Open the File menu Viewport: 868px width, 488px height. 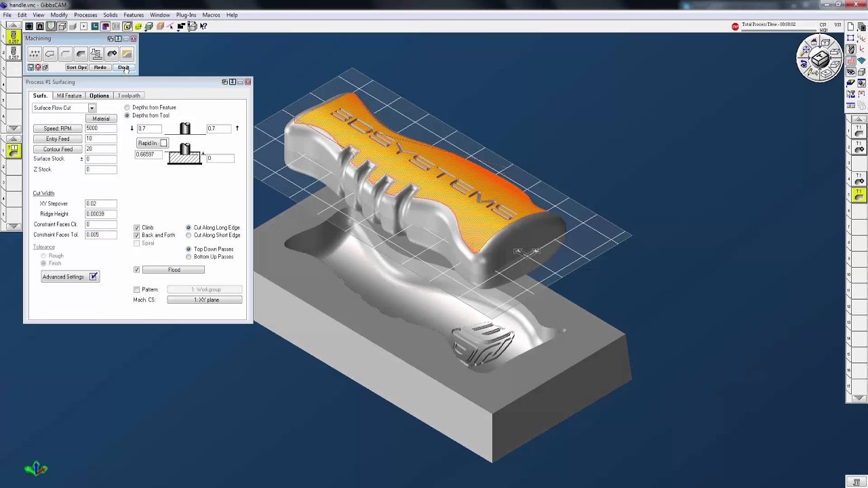pos(7,15)
